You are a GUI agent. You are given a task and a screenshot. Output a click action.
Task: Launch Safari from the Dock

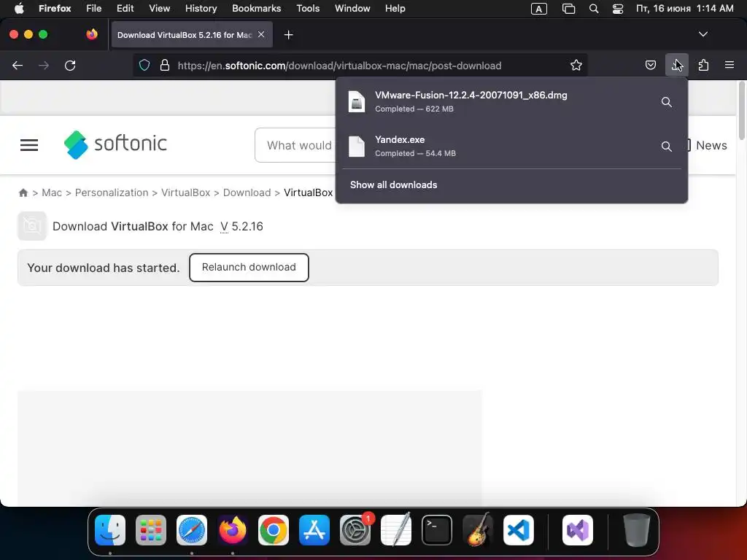[192, 530]
